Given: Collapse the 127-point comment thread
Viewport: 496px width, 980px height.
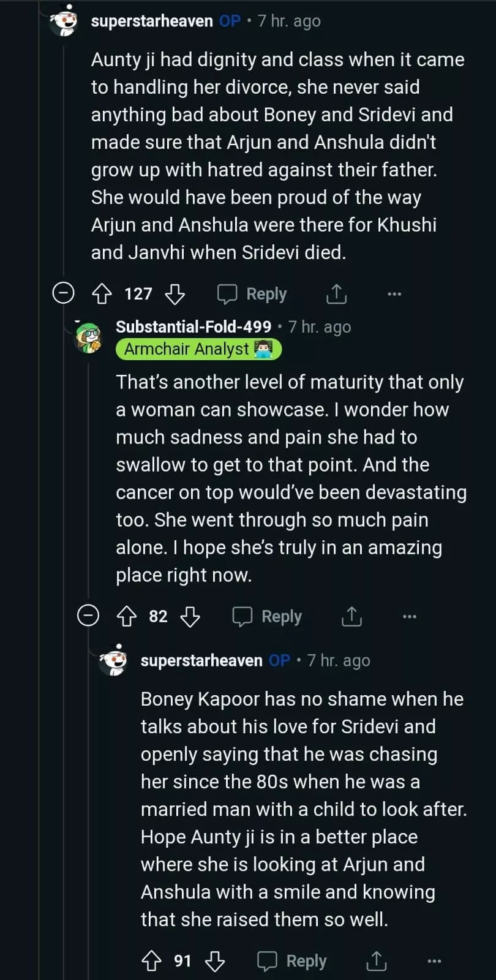Looking at the screenshot, I should tap(63, 293).
